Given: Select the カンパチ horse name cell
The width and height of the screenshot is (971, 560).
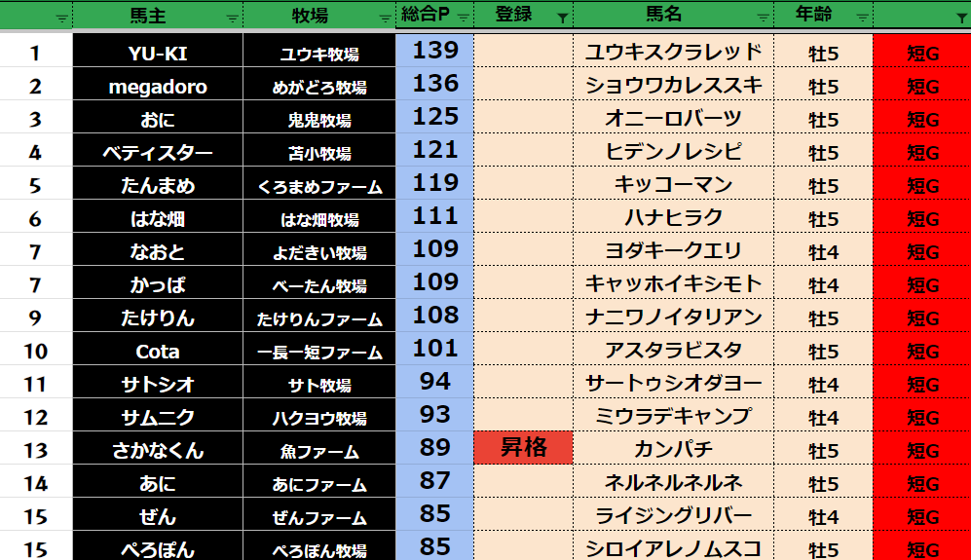Looking at the screenshot, I should 673,449.
